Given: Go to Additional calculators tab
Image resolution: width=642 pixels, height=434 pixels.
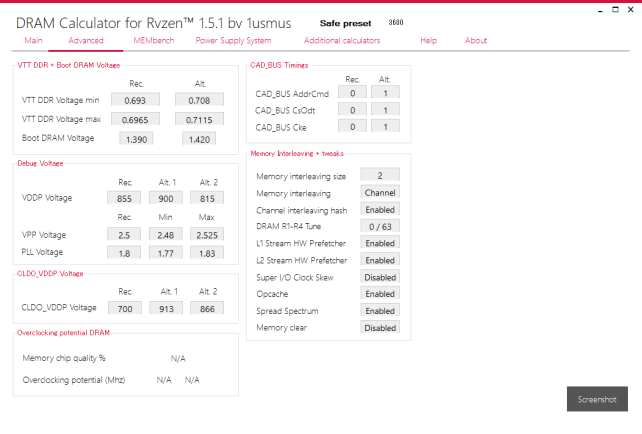Looking at the screenshot, I should (341, 41).
